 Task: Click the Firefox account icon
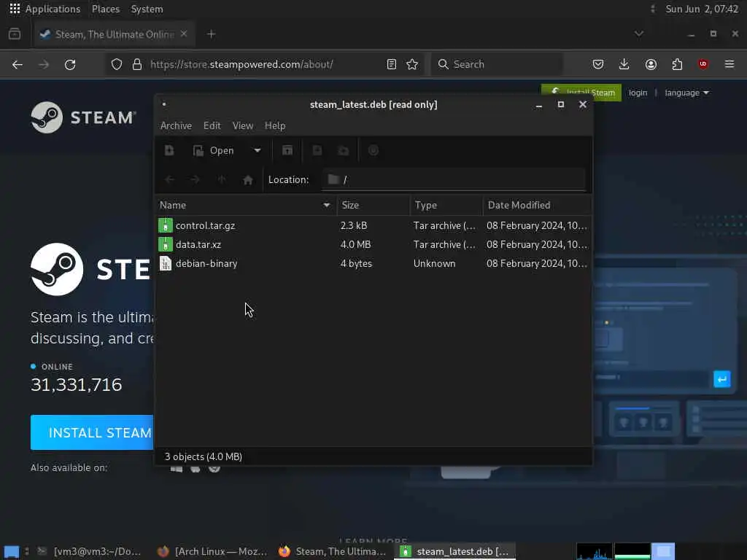[651, 64]
